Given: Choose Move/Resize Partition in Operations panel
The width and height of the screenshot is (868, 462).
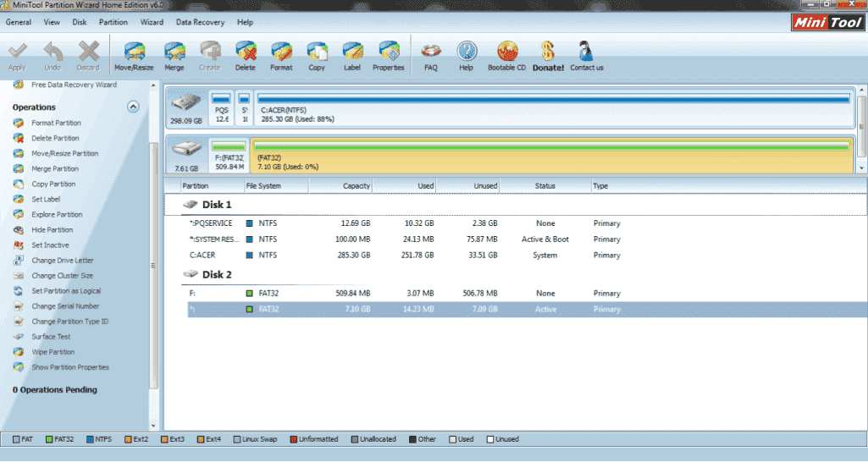Looking at the screenshot, I should (64, 153).
